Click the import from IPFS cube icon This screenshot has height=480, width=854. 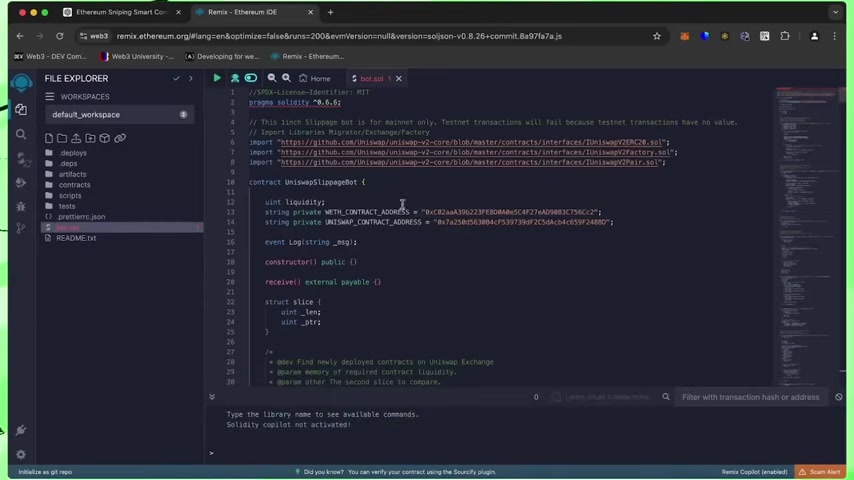(x=105, y=138)
